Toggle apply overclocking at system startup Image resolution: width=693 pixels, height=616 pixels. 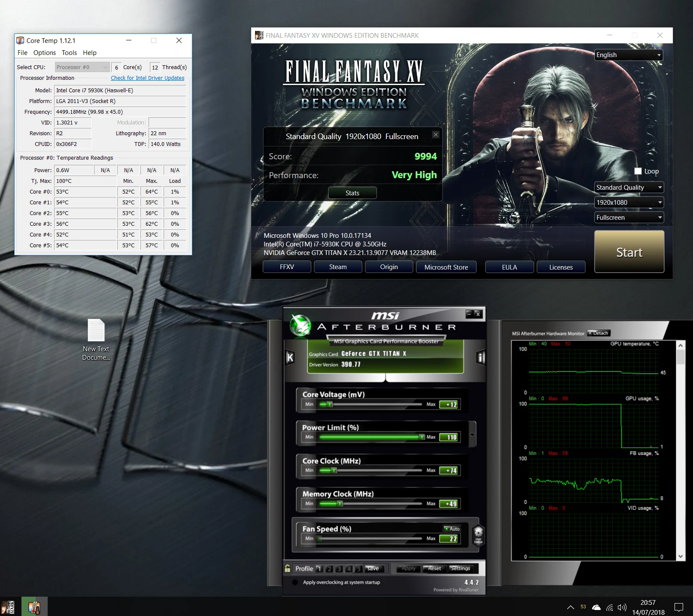(295, 583)
